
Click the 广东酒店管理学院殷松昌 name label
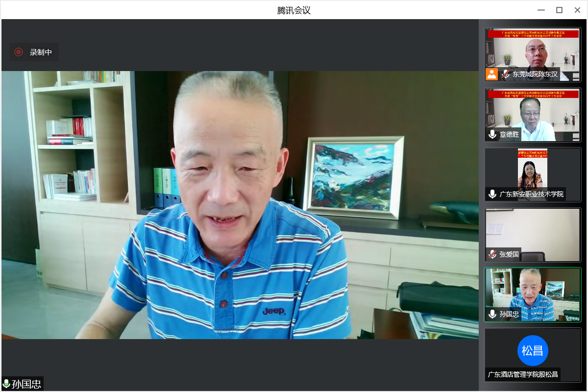[523, 374]
